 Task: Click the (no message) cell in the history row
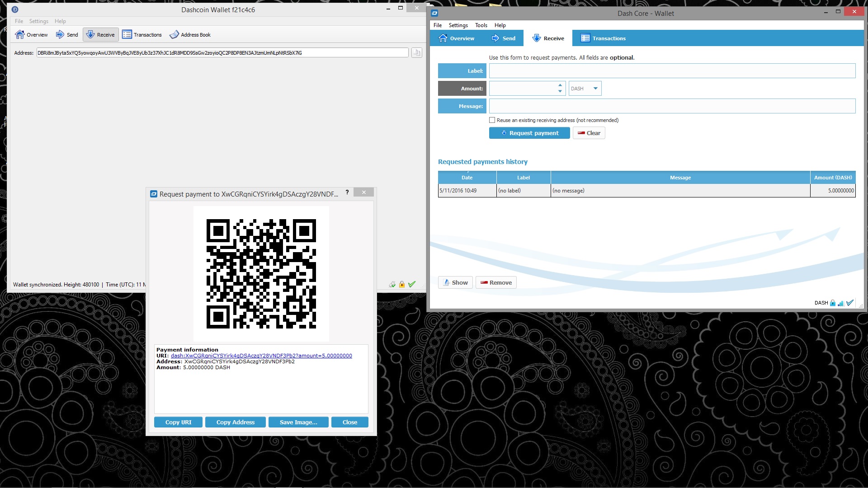(x=680, y=191)
